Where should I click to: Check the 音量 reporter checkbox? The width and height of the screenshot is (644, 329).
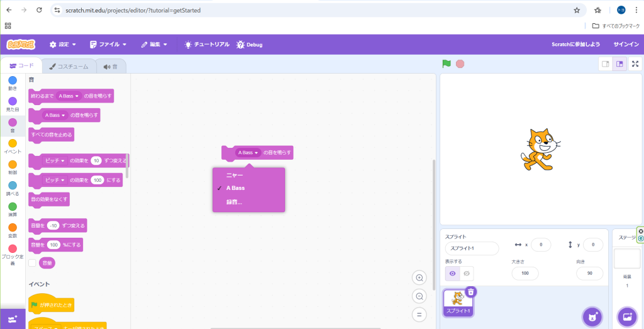[x=32, y=263]
